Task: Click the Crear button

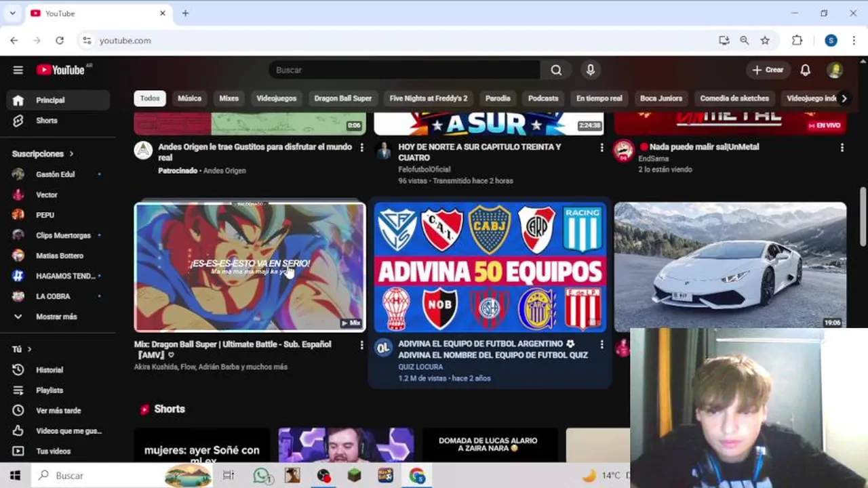Action: (x=768, y=70)
